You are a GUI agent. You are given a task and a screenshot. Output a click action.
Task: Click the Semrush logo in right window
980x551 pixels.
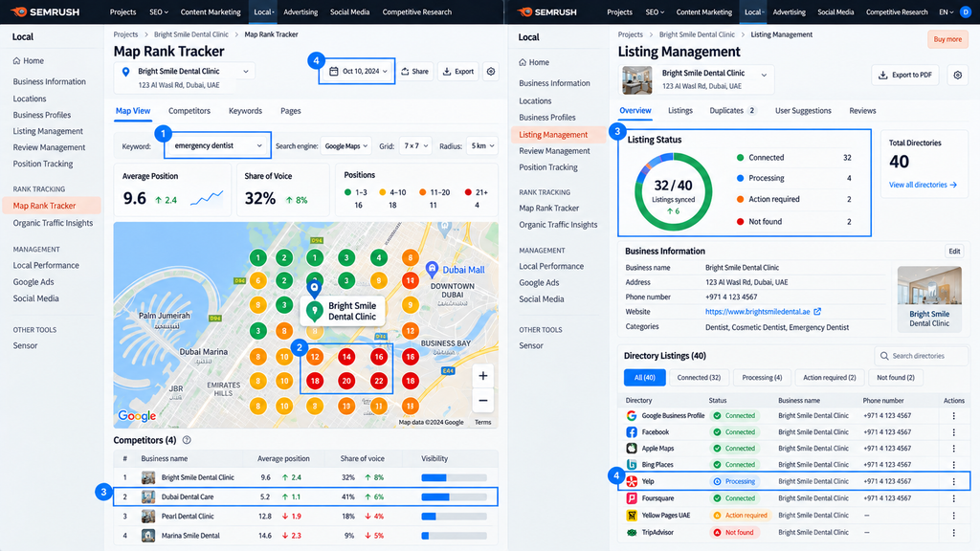547,11
